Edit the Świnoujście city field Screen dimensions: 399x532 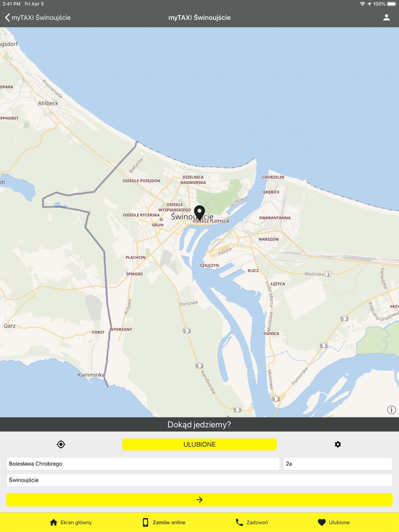[x=199, y=480]
